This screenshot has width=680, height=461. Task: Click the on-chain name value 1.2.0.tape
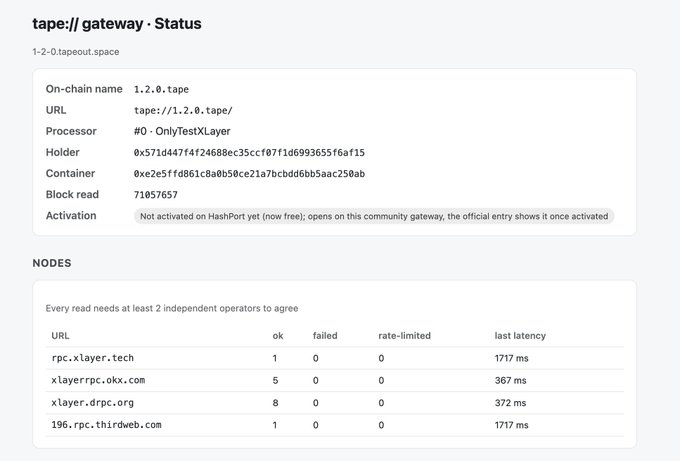click(161, 89)
